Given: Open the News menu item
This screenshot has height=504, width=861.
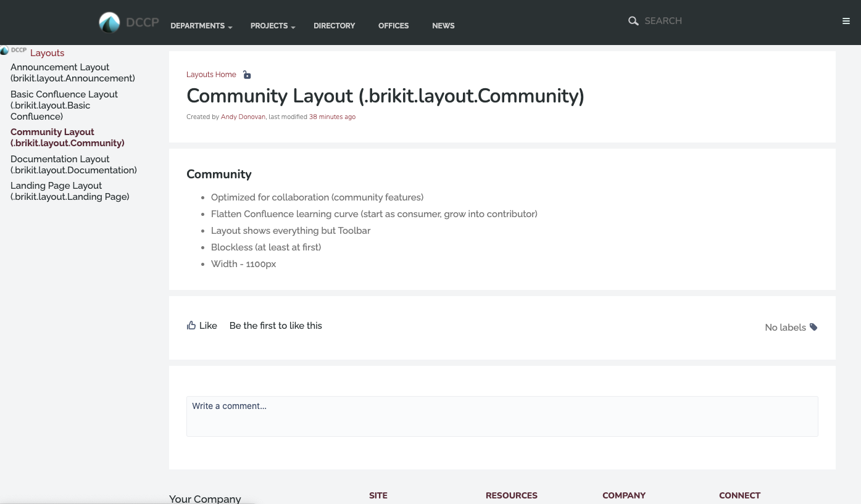Looking at the screenshot, I should [443, 26].
